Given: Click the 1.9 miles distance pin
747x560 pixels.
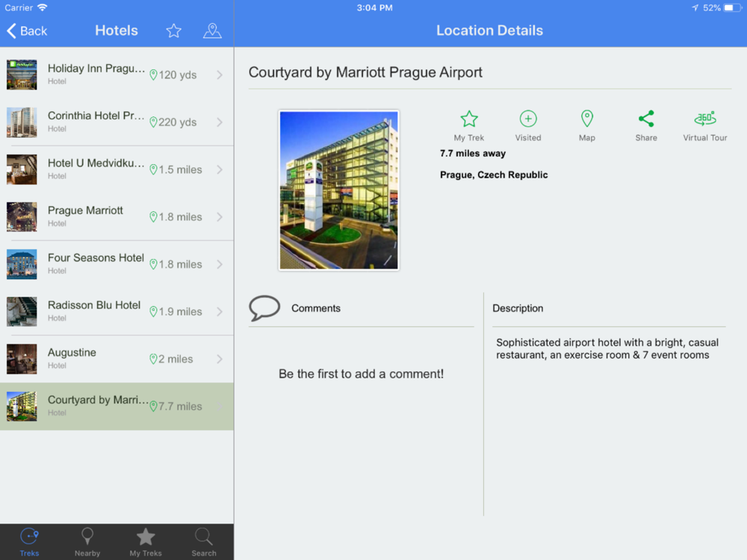Looking at the screenshot, I should pyautogui.click(x=153, y=312).
